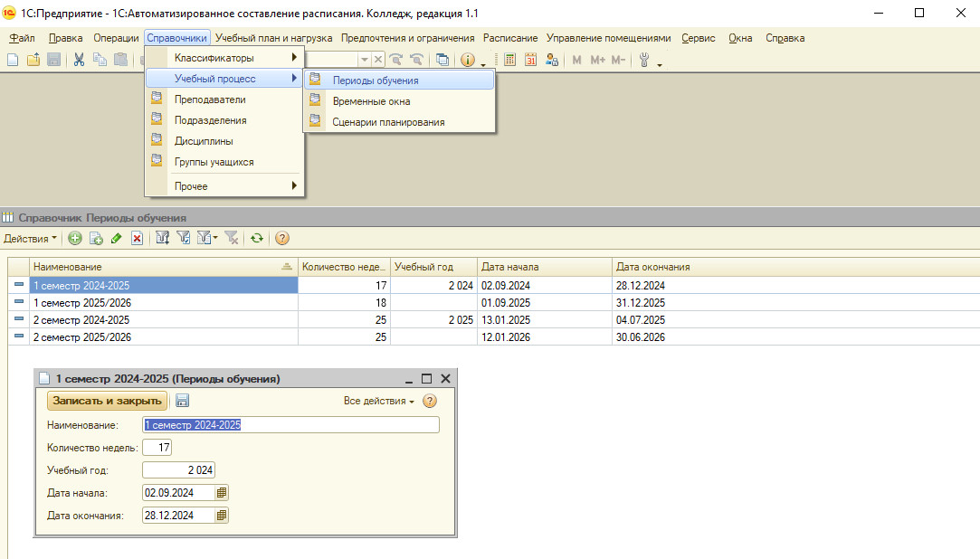Open the Расписание menu

tap(510, 38)
